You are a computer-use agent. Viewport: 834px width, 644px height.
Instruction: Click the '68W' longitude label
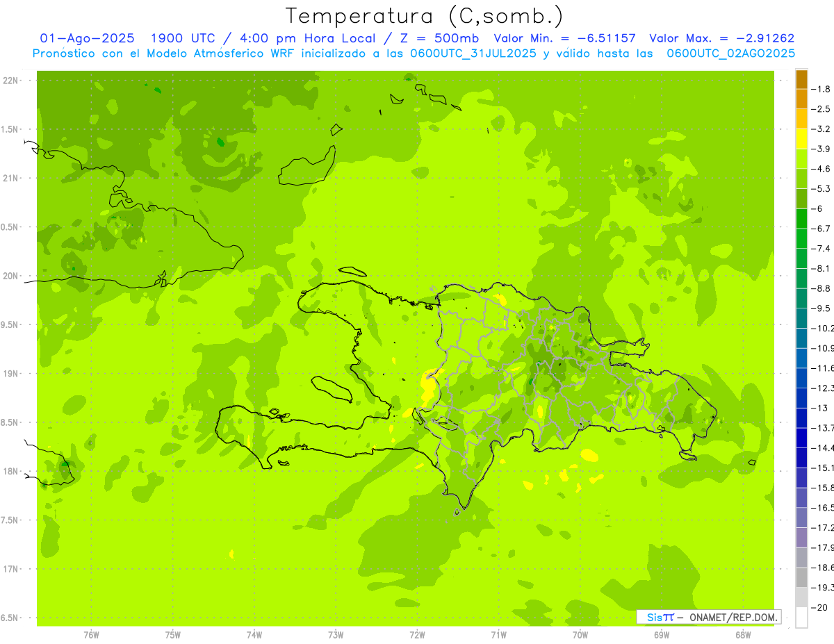(x=743, y=635)
